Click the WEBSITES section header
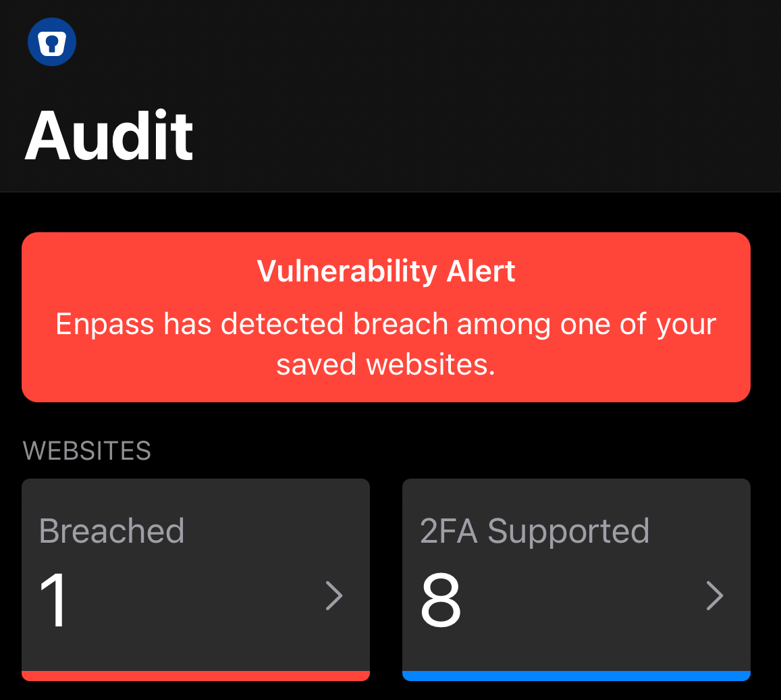781x700 pixels. click(x=86, y=451)
